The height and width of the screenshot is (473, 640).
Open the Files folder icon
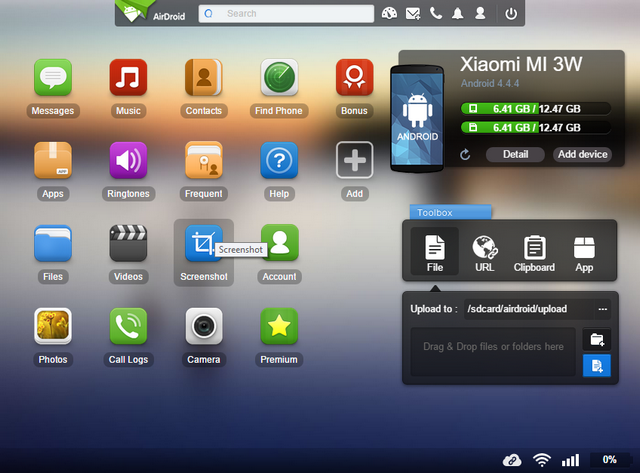(53, 243)
